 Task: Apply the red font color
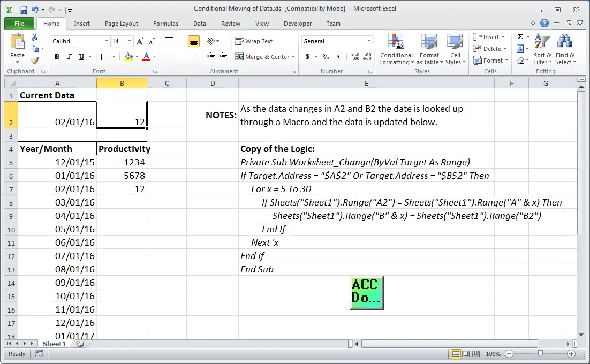click(x=146, y=57)
